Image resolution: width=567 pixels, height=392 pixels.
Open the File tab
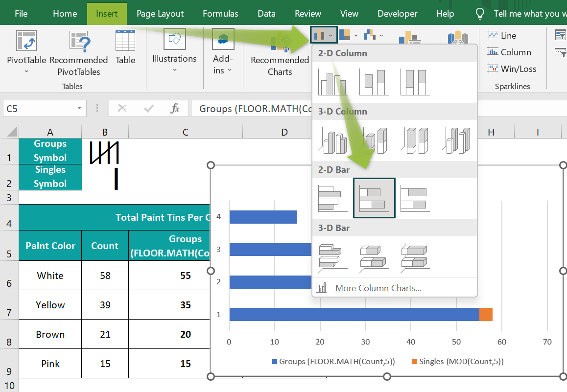(x=21, y=14)
